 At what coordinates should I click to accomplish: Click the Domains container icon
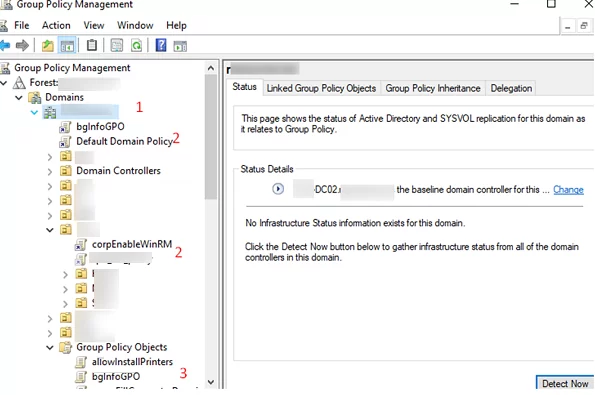35,98
